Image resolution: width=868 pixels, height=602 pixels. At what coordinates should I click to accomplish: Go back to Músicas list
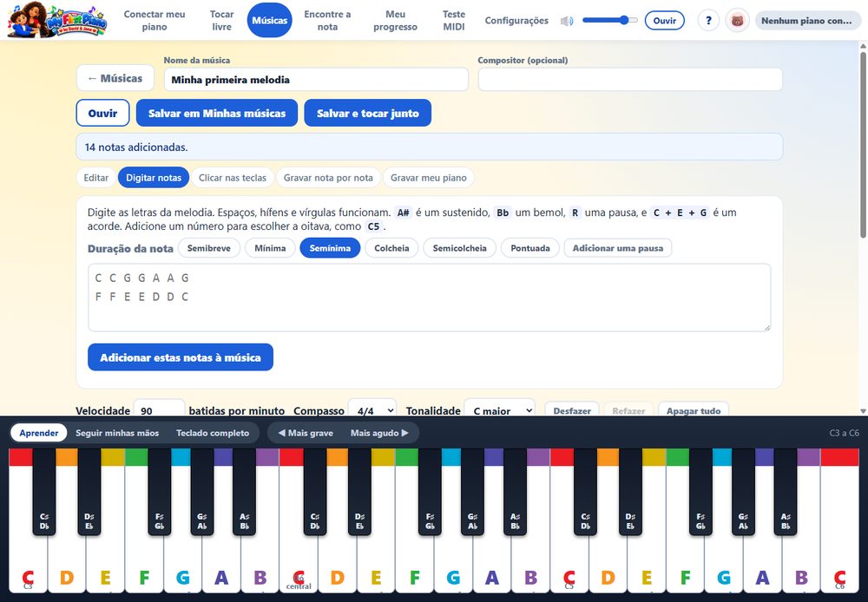115,79
